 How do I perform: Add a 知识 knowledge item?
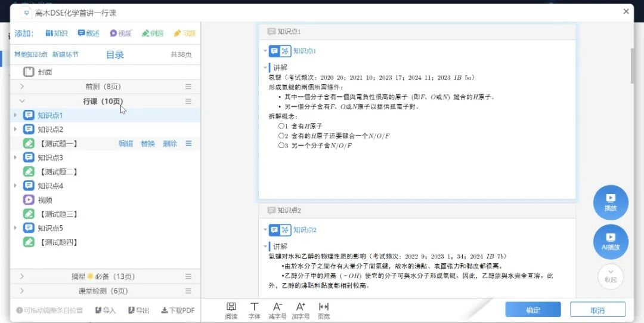click(56, 33)
